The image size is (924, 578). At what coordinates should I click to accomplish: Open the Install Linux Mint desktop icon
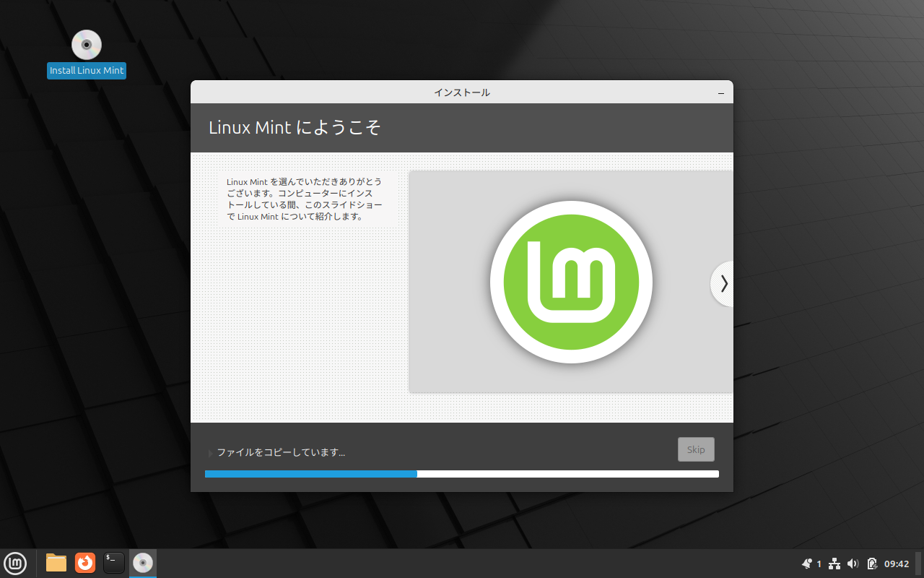coord(87,45)
